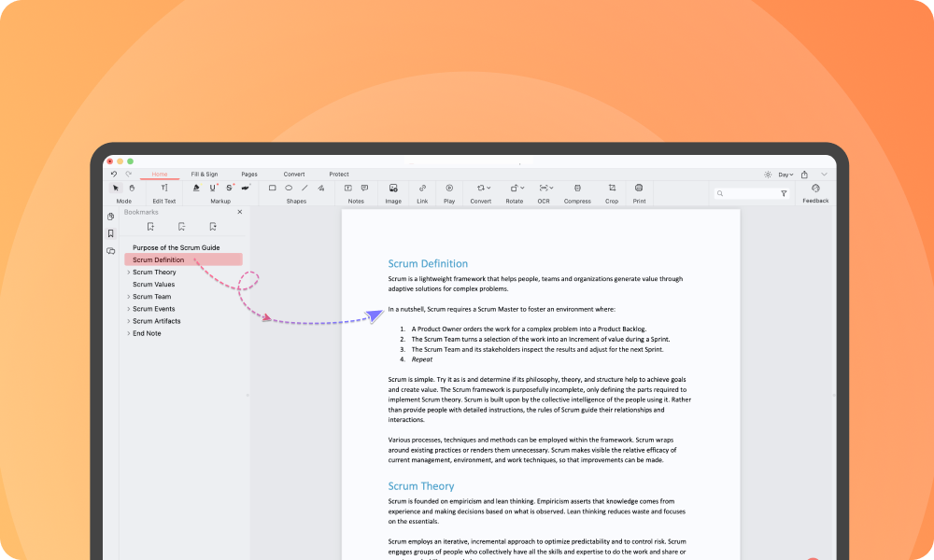The width and height of the screenshot is (934, 560).
Task: Select the hand pan mode tool
Action: pos(132,188)
